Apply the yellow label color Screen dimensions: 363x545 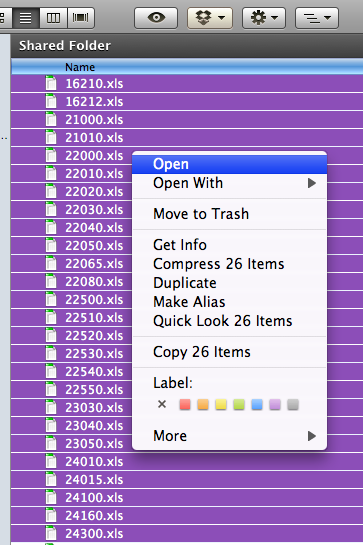(x=221, y=404)
